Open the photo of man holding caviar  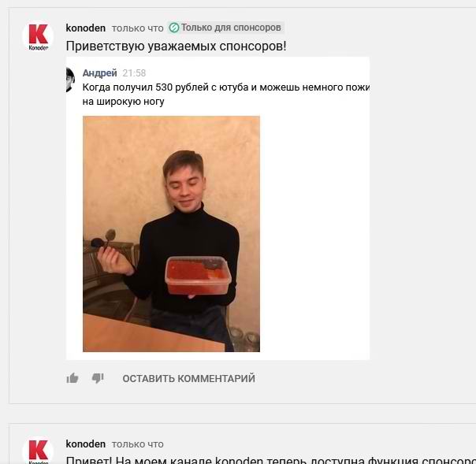(x=171, y=234)
